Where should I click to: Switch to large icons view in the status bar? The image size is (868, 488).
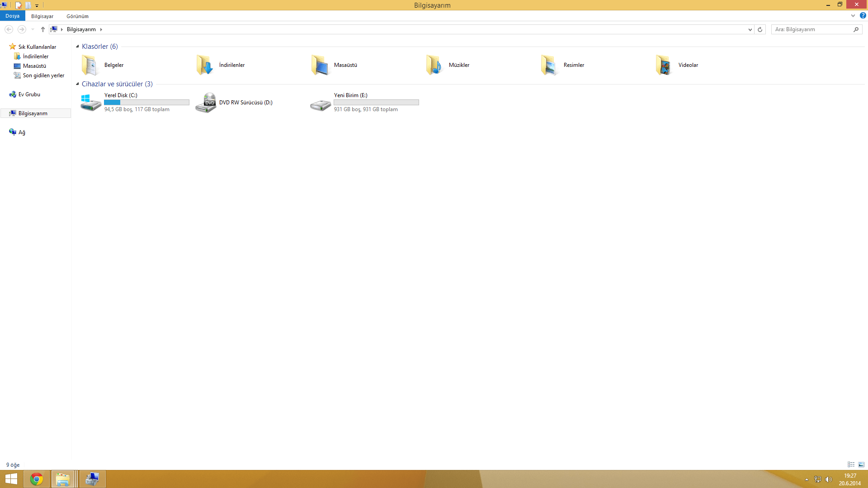click(x=862, y=465)
